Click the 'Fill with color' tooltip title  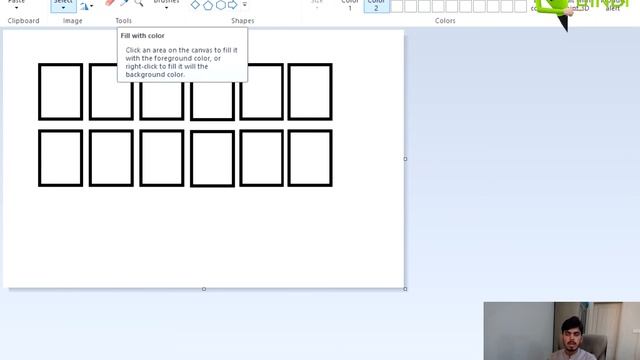(142, 36)
